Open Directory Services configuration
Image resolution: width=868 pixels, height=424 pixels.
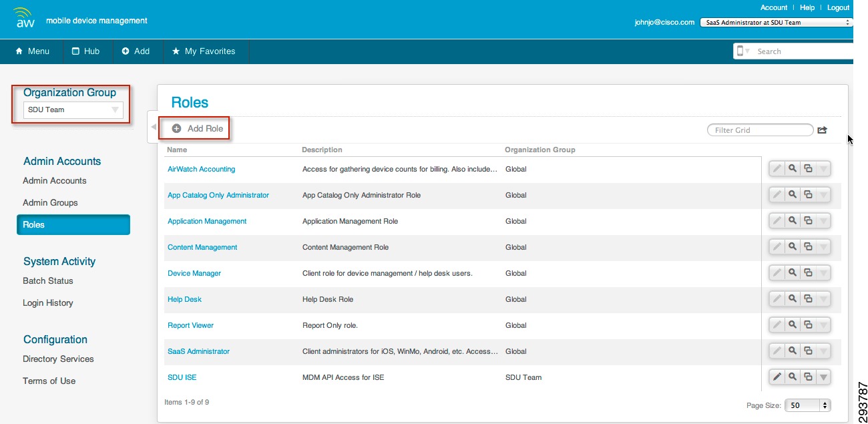tap(58, 359)
